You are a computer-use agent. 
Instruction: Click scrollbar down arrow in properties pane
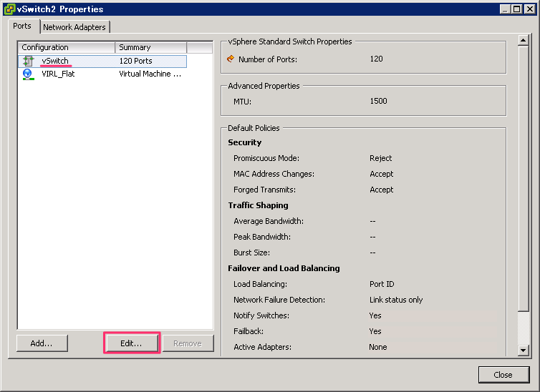coord(523,351)
